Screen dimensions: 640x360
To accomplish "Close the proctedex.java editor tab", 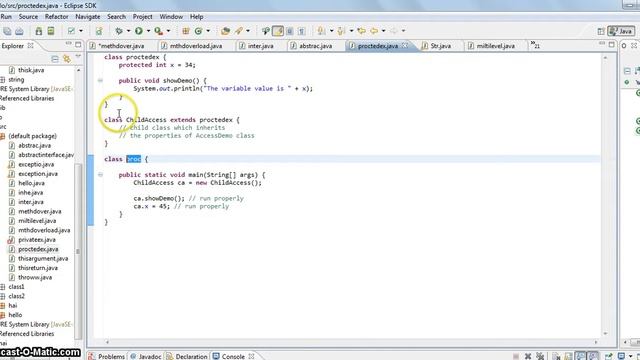I will (405, 45).
